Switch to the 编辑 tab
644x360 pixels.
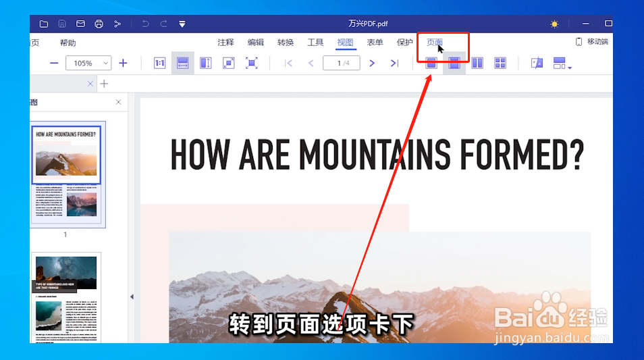pyautogui.click(x=255, y=43)
